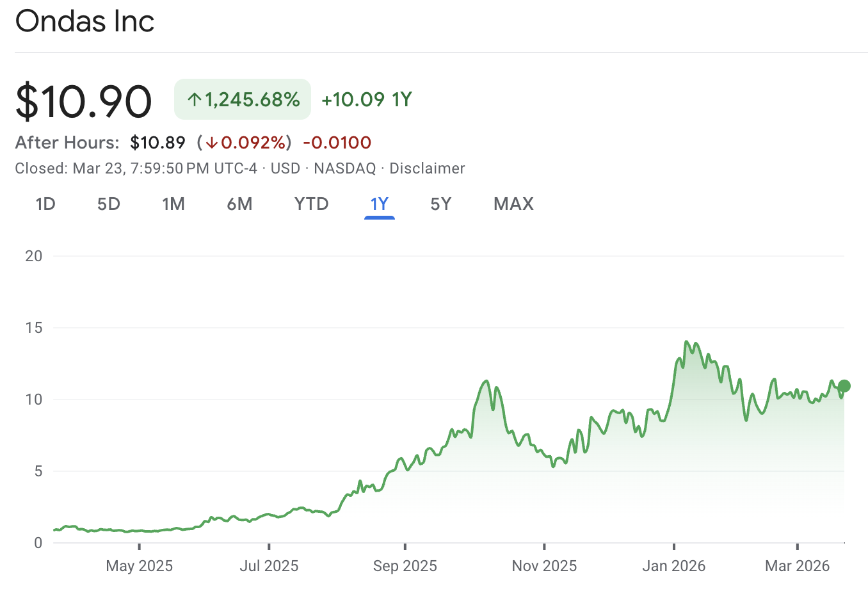This screenshot has height=589, width=868.
Task: Show the 1M price history
Action: [173, 204]
